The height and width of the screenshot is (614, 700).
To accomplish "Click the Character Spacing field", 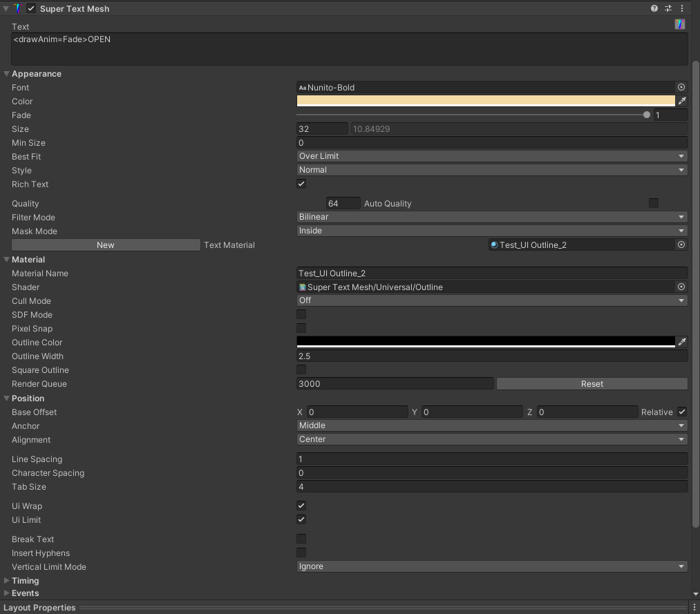I will (492, 473).
